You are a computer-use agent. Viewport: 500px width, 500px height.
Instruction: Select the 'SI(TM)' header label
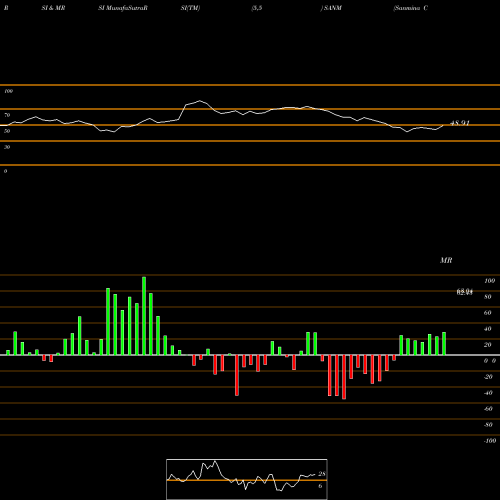pos(190,8)
